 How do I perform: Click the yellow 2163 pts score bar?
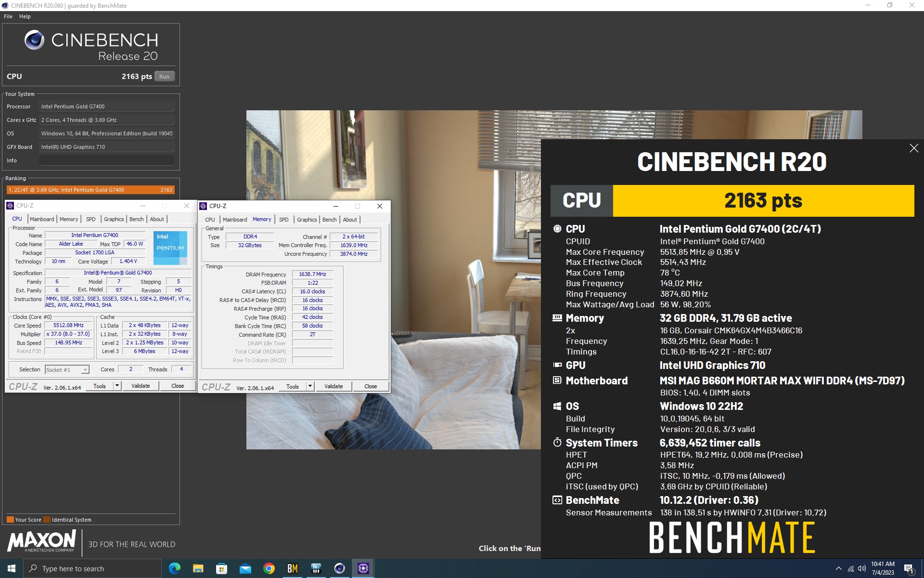tap(763, 200)
